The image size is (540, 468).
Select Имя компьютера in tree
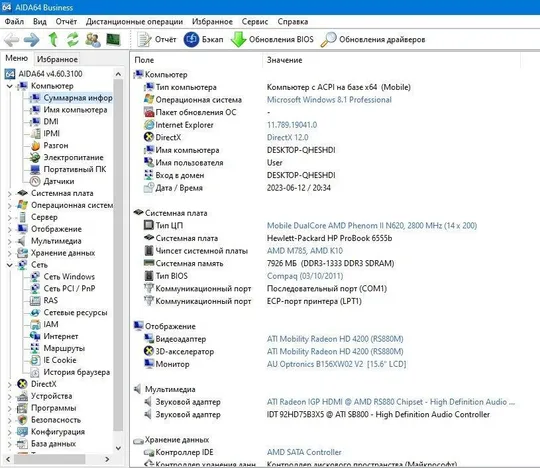(69, 110)
